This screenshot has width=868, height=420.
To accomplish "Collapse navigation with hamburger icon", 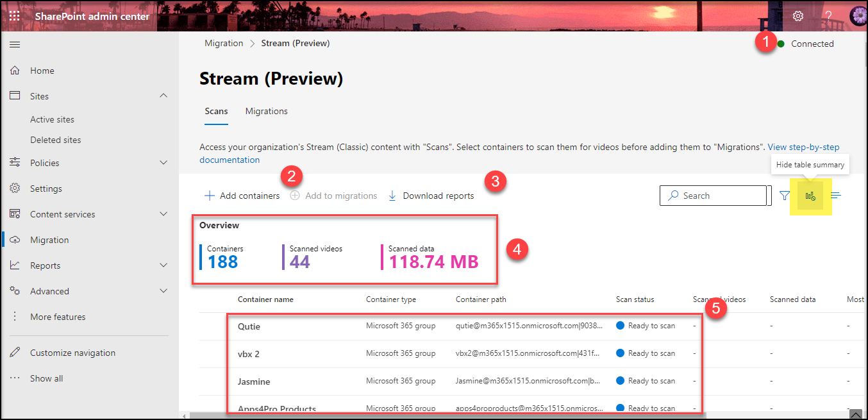I will (x=15, y=44).
